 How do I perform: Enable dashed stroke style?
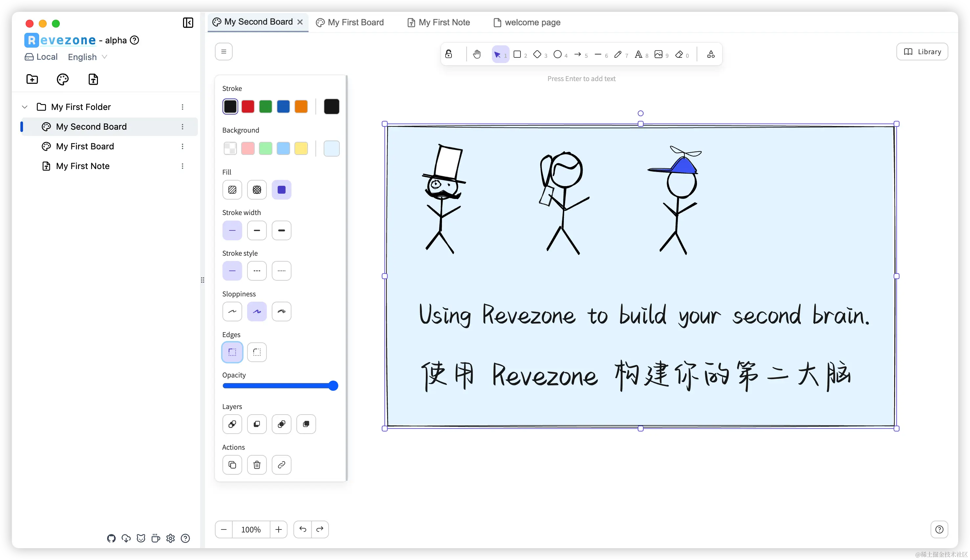click(257, 270)
